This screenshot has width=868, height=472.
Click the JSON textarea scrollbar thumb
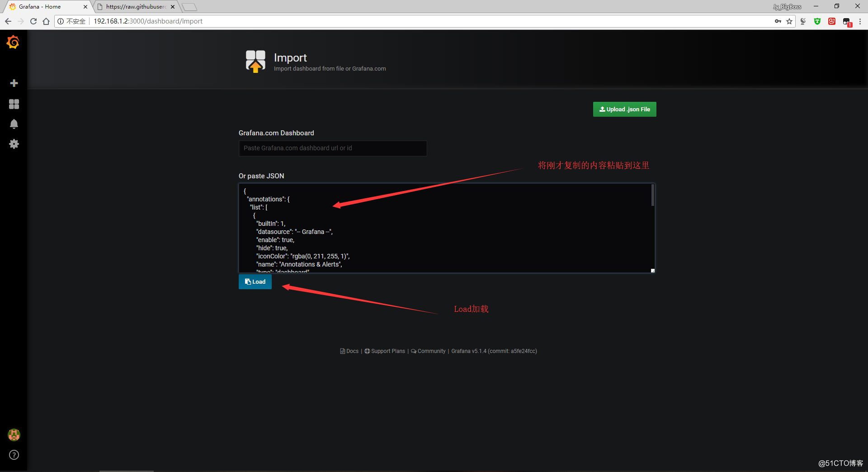pyautogui.click(x=653, y=195)
